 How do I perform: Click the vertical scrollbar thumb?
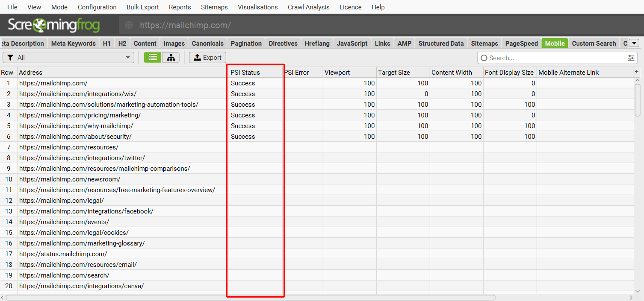(x=637, y=100)
